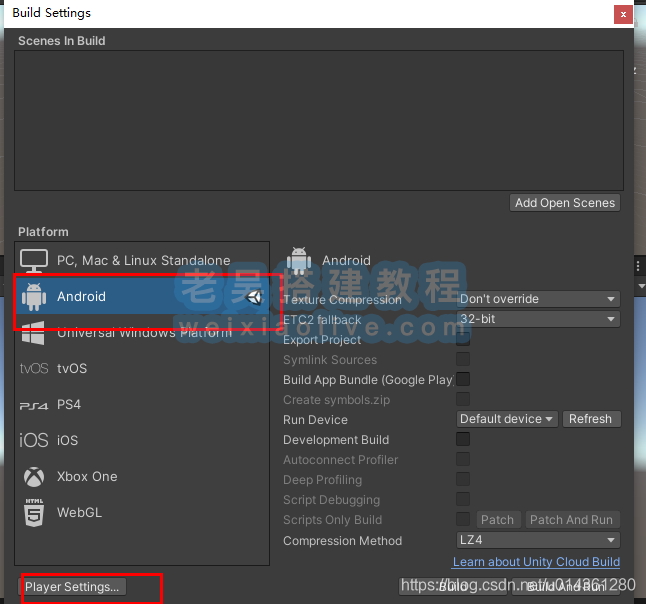The width and height of the screenshot is (646, 604).
Task: Click the PC, Mac & Linux Standalone monitor icon
Action: (34, 261)
